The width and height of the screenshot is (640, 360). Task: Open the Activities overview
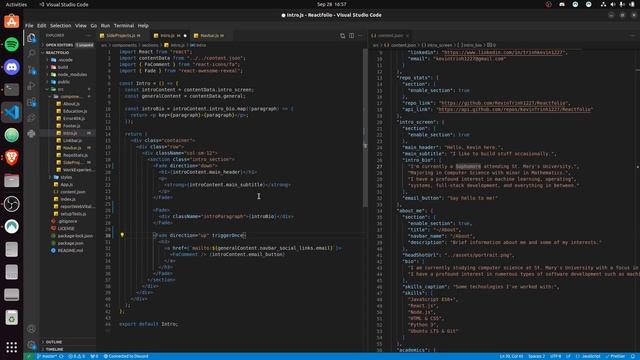(x=16, y=4)
